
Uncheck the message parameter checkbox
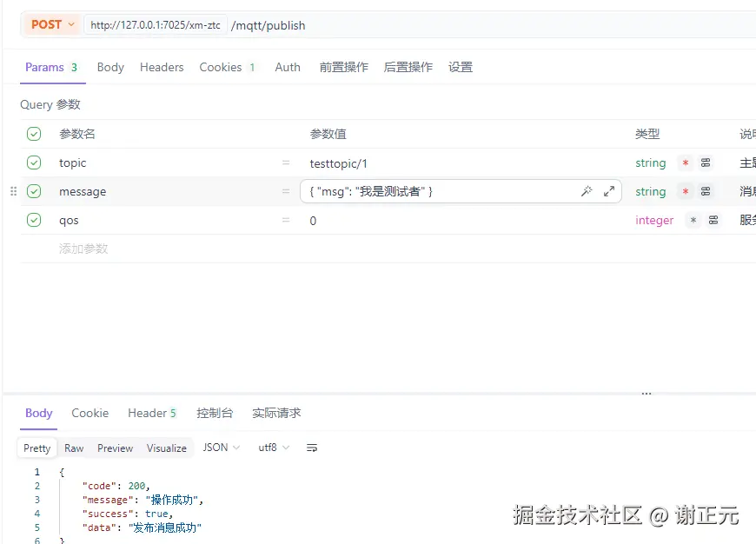tap(34, 191)
